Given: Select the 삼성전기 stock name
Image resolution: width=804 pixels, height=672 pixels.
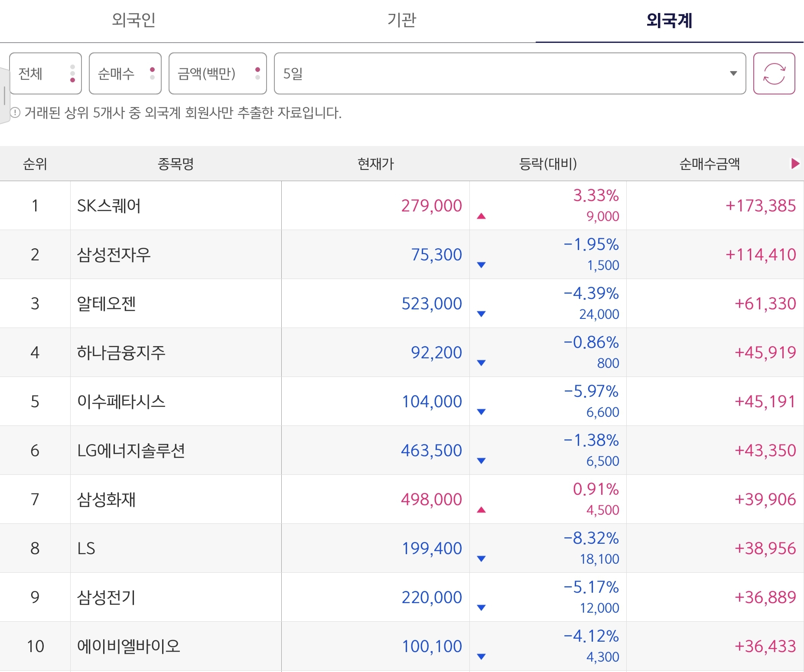Looking at the screenshot, I should tap(107, 597).
